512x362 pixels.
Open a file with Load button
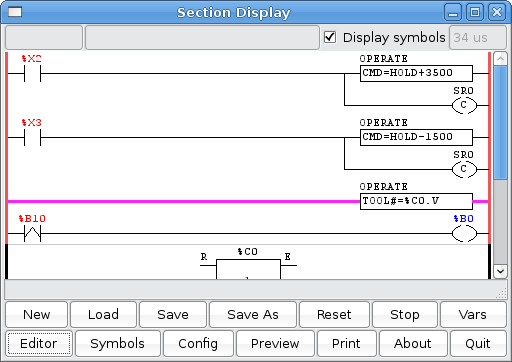[x=103, y=314]
